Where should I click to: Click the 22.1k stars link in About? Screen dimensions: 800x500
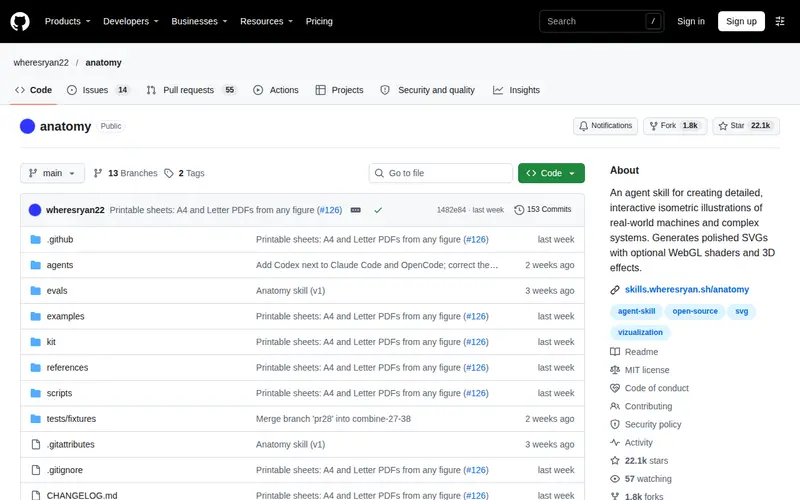point(646,461)
